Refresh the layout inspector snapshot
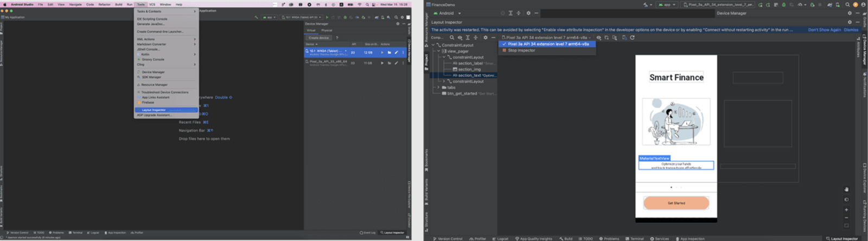This screenshot has width=868, height=241. pyautogui.click(x=633, y=37)
